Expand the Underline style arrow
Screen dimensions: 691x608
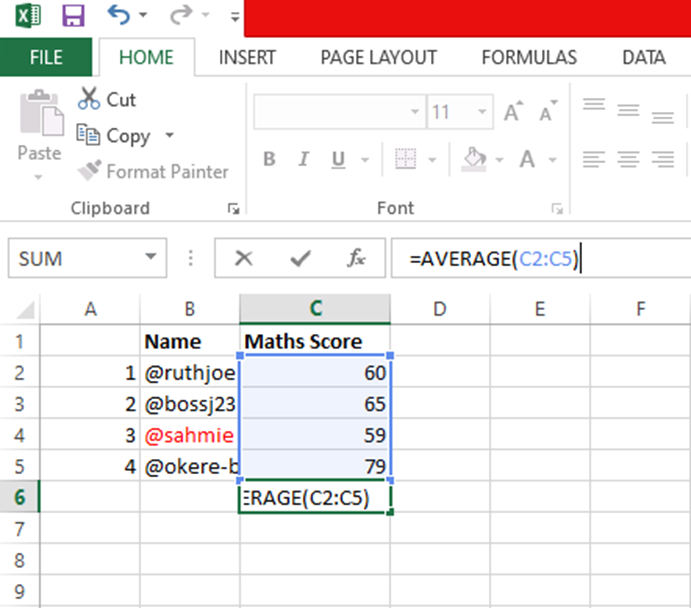(x=365, y=159)
